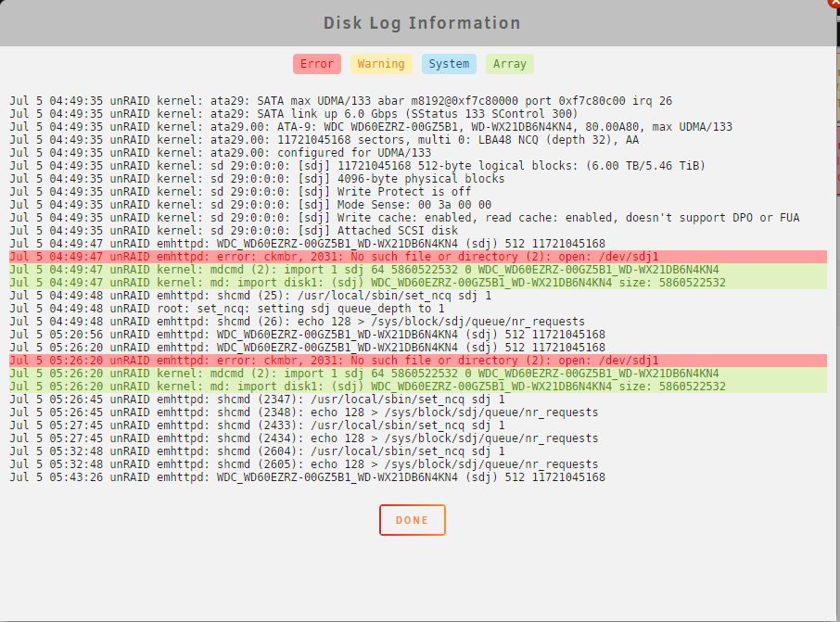Screen dimensions: 840x622
Task: Click the Attached SCSI disk line
Action: point(234,231)
